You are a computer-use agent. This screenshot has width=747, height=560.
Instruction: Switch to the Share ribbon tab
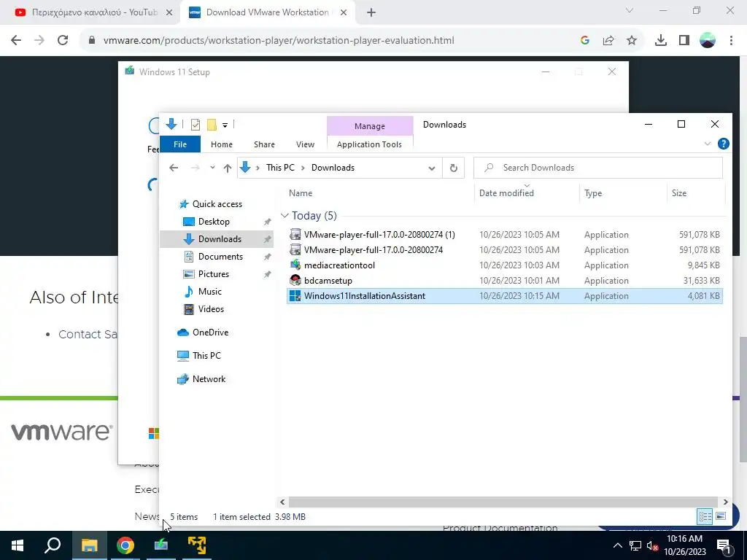(x=264, y=144)
